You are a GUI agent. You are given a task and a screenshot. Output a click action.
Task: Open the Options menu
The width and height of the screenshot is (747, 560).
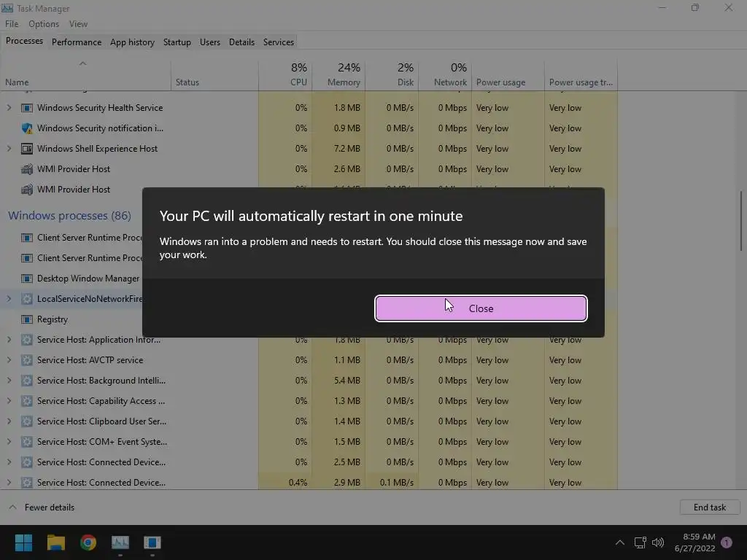[44, 24]
